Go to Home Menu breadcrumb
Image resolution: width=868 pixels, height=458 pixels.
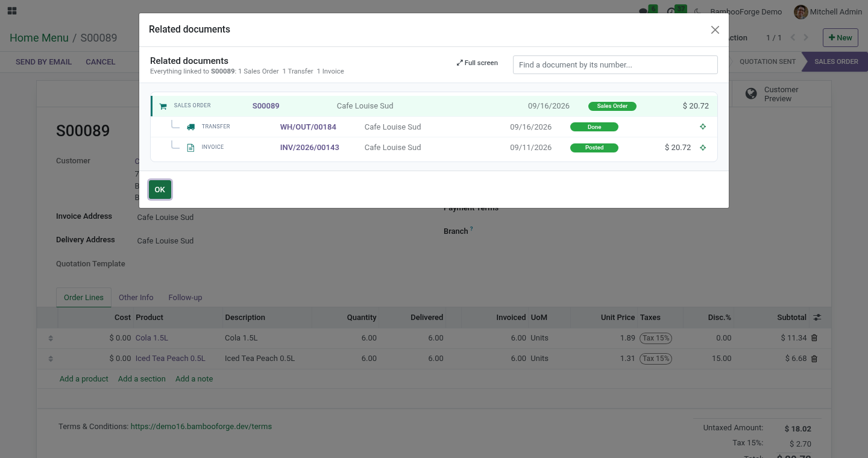39,38
